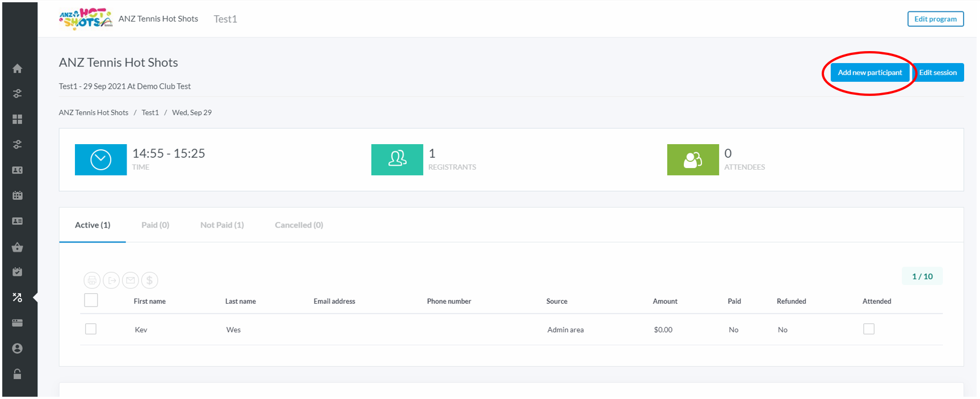Click the export arrow icon above the table
Screen dimensions: 980x399
(111, 280)
